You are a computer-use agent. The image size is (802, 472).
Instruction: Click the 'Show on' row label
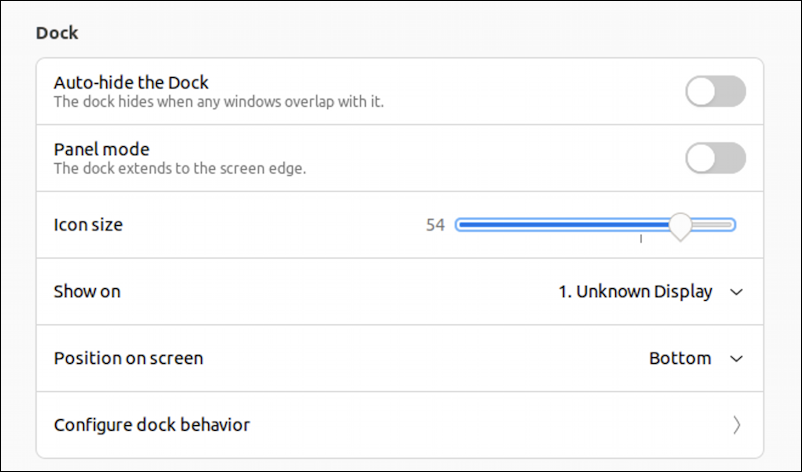tap(87, 291)
